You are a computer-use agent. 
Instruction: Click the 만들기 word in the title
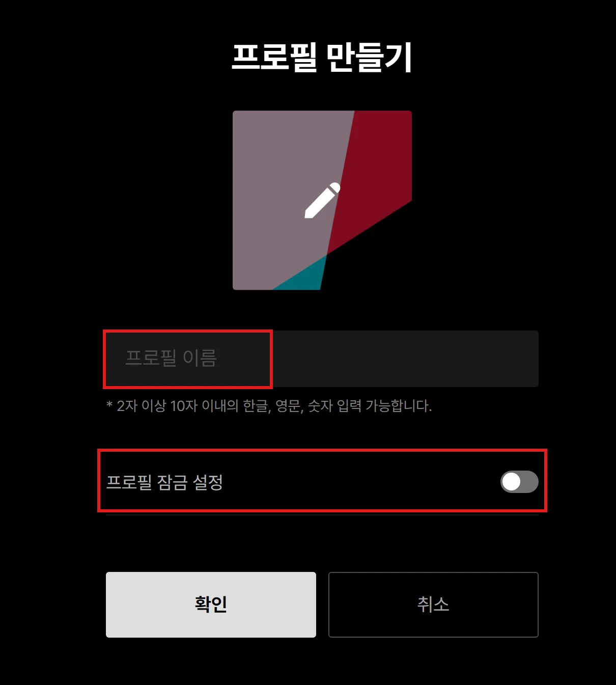click(369, 57)
